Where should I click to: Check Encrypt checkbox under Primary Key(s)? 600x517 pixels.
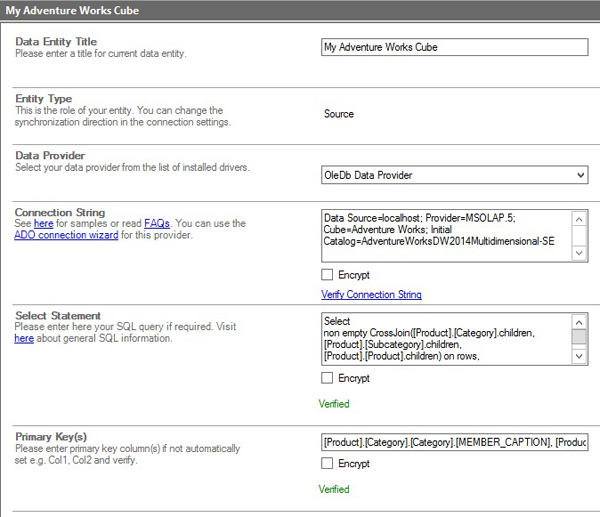tap(328, 464)
